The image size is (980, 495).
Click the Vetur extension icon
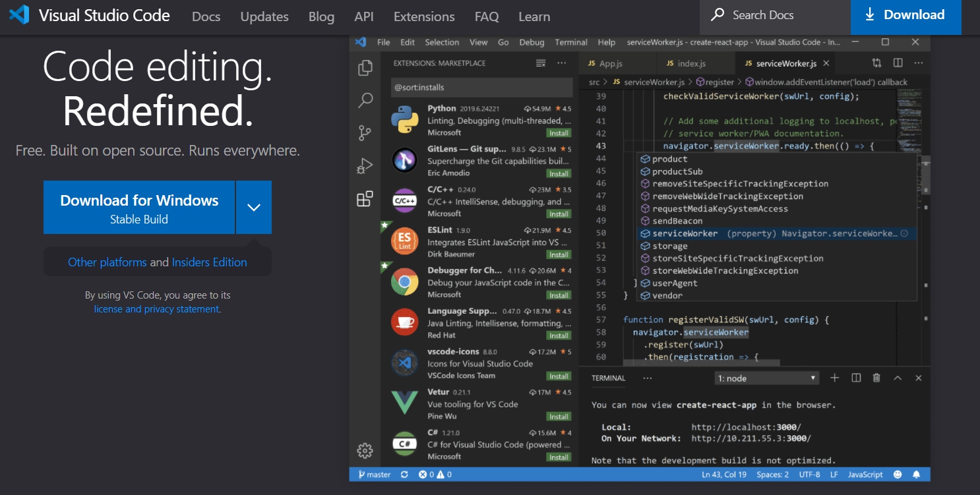click(x=405, y=404)
